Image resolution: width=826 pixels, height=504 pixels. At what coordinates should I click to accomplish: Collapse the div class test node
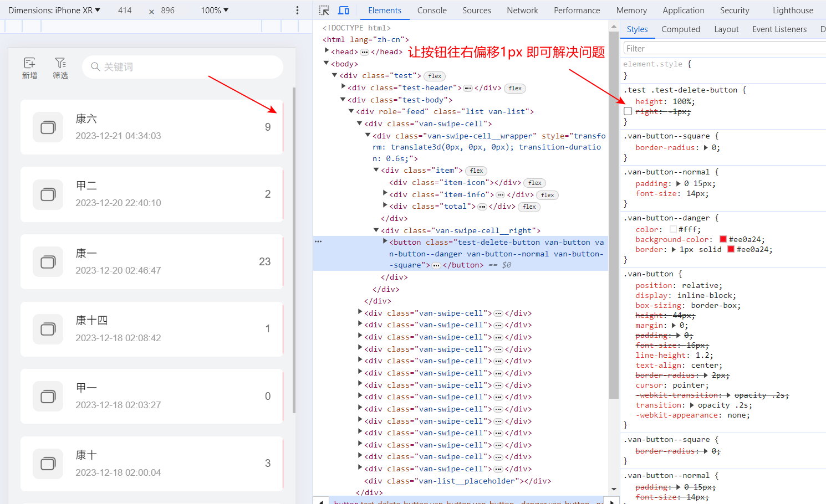click(335, 75)
